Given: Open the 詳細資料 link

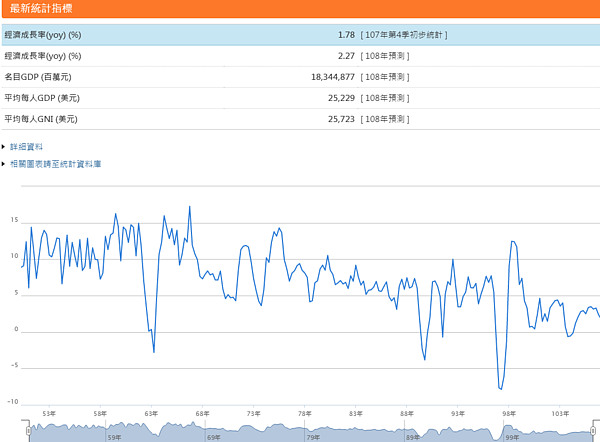Looking at the screenshot, I should tap(26, 147).
